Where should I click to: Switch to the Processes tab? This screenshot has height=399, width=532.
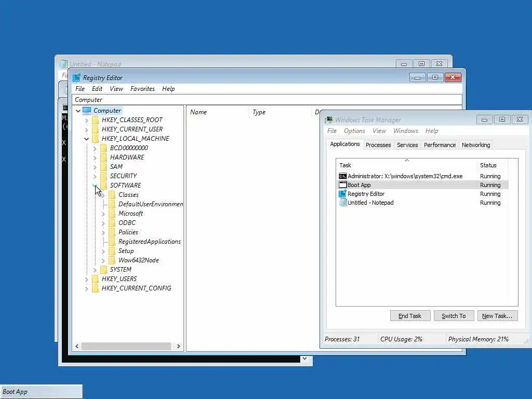click(x=378, y=145)
